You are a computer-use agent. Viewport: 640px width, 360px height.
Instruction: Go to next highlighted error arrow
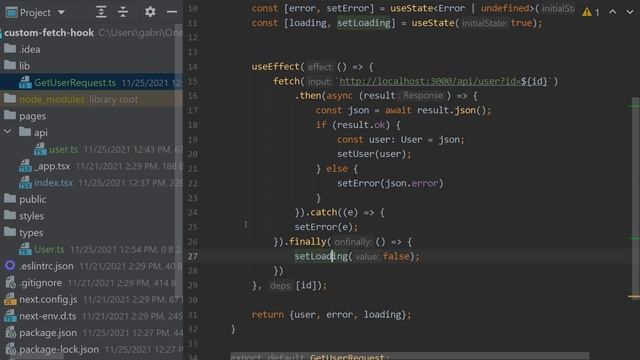[x=630, y=12]
